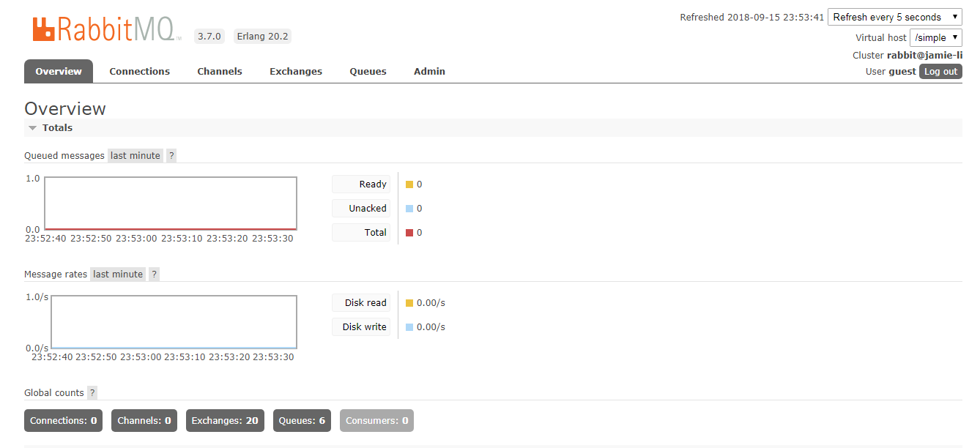Image resolution: width=980 pixels, height=448 pixels.
Task: Click the Disk write 0.00/s value
Action: (x=431, y=326)
